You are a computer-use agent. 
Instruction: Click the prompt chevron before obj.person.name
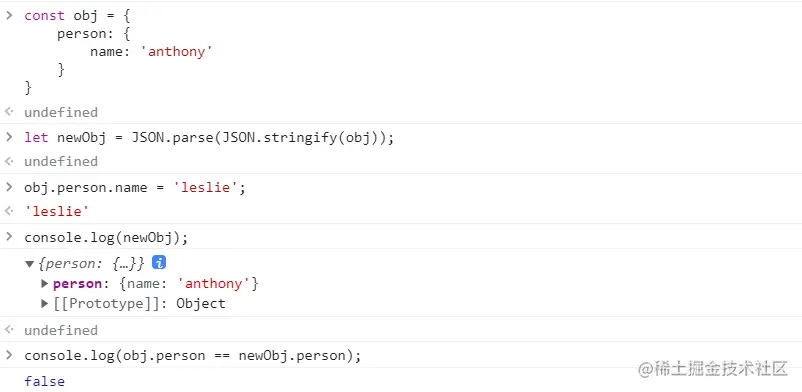(9, 187)
